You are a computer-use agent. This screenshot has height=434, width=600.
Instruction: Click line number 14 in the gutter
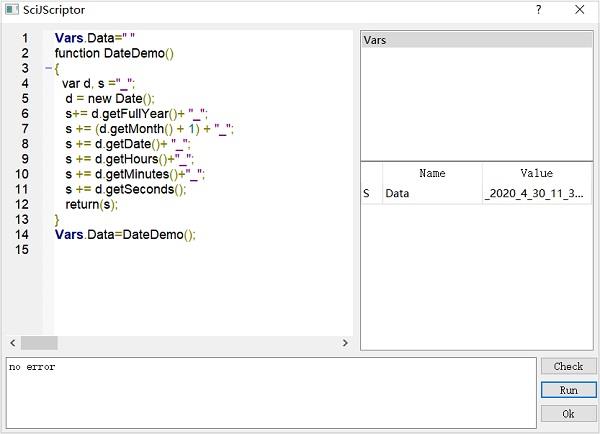point(23,234)
